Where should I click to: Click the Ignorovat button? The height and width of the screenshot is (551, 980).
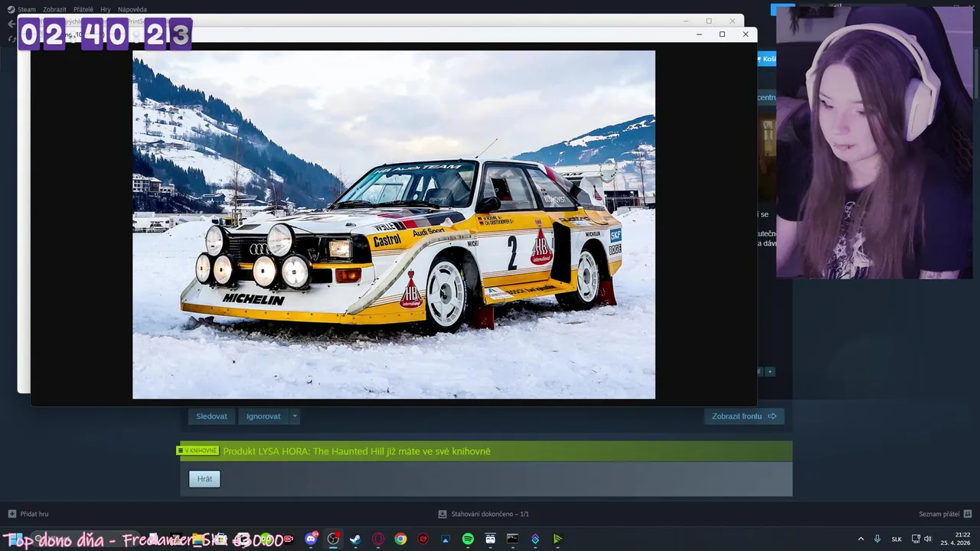click(x=263, y=416)
